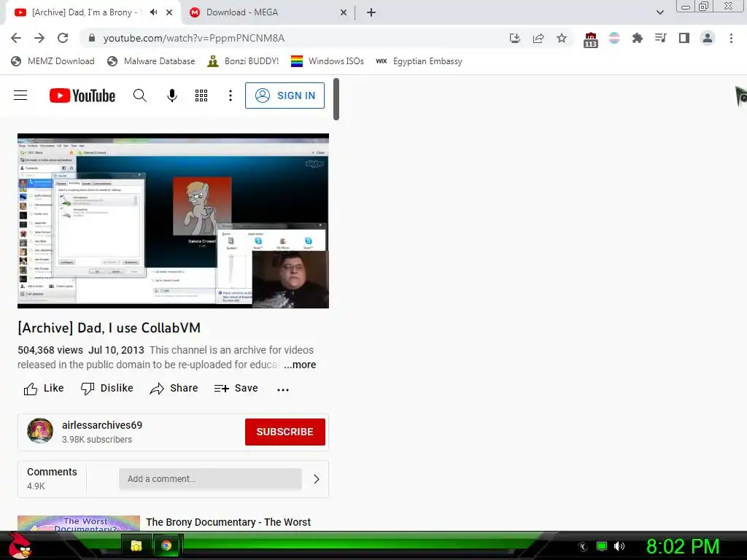Click the video player

click(173, 221)
